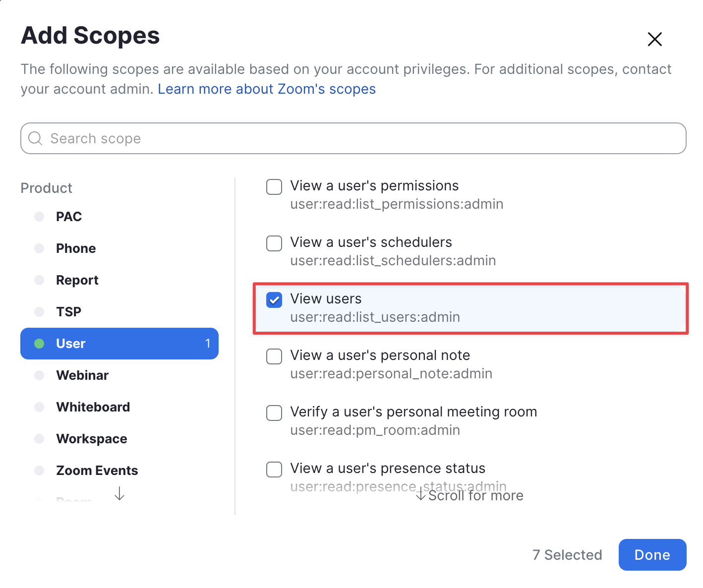Click the down arrow below the product list
This screenshot has width=703, height=588.
119,493
